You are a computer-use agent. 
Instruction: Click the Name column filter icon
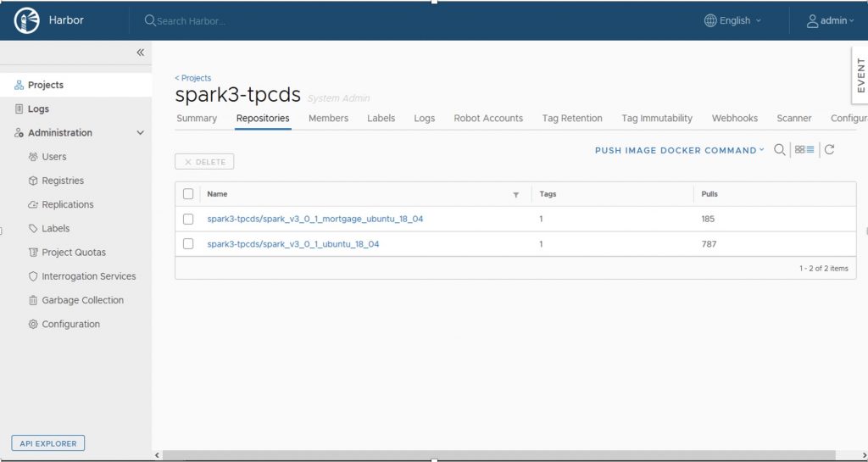pyautogui.click(x=516, y=195)
